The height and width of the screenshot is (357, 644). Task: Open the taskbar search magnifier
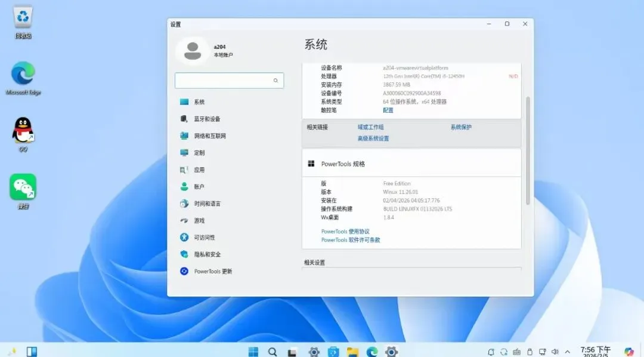tap(273, 352)
